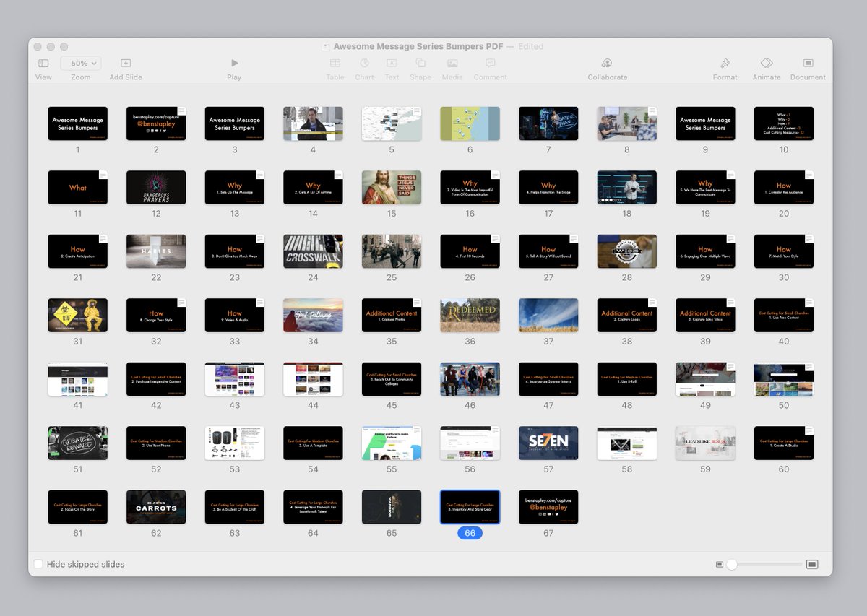Enable Hide skipped slides checkbox
This screenshot has height=616, width=867.
(38, 564)
